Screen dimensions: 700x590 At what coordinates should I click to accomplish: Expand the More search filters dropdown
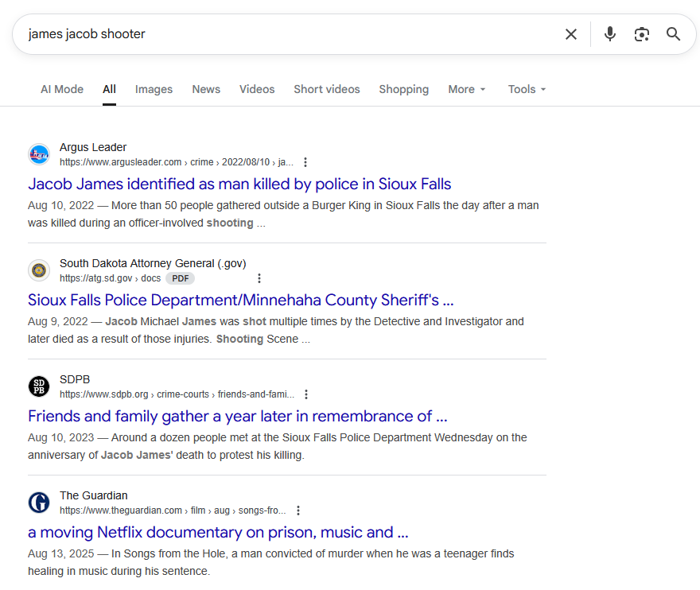(466, 89)
